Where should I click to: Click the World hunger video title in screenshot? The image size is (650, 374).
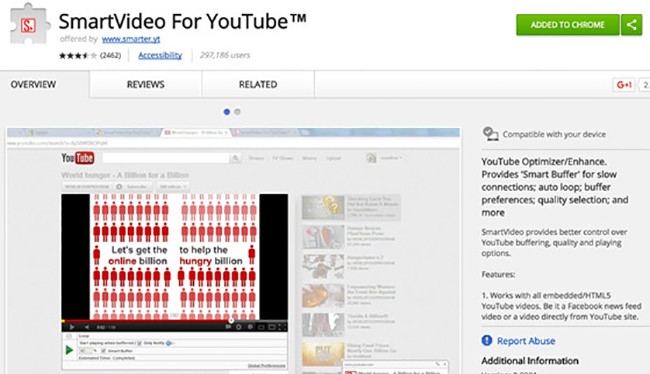[x=125, y=175]
